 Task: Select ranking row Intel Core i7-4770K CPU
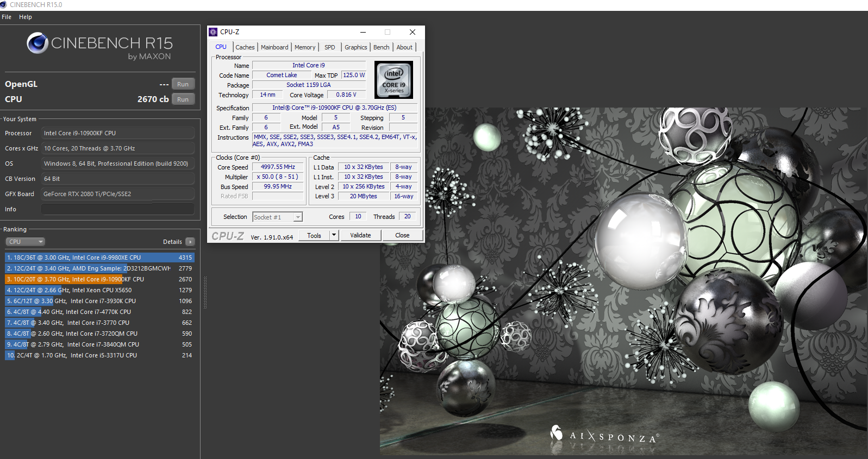click(x=99, y=312)
